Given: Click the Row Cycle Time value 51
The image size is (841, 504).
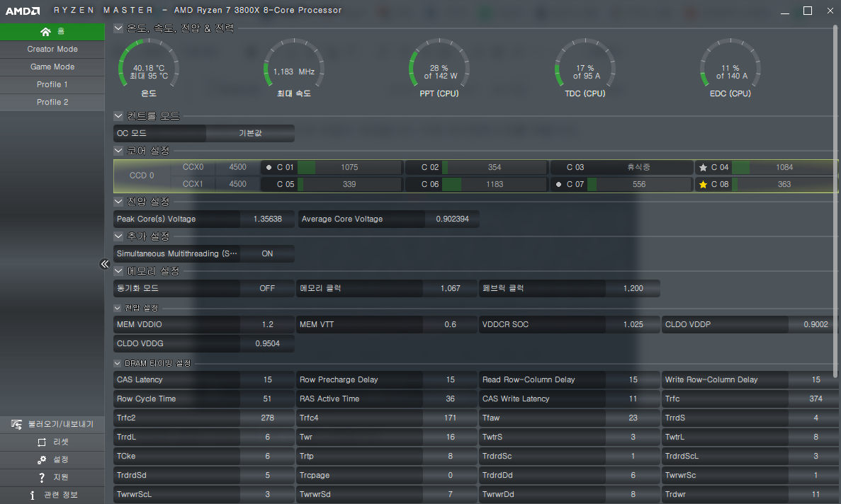Looking at the screenshot, I should [267, 399].
